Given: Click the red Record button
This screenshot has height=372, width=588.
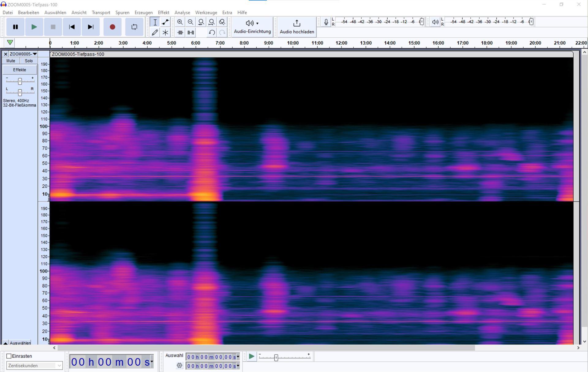Looking at the screenshot, I should coord(112,27).
